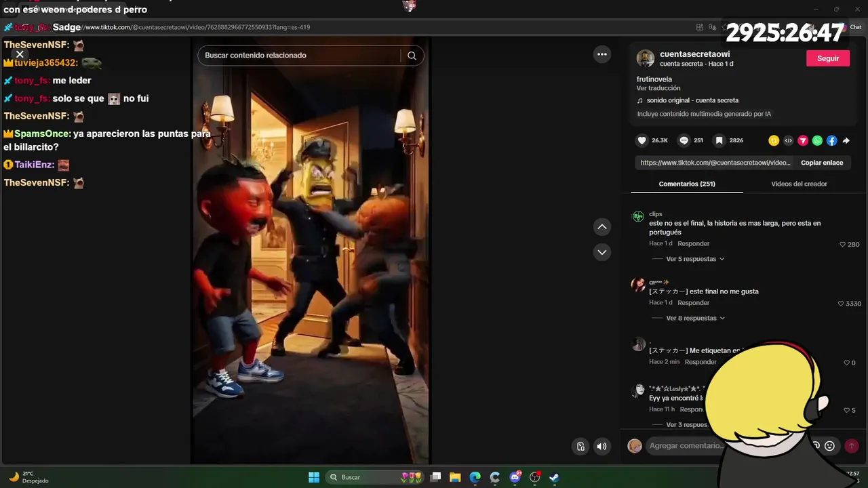
Task: Post comment with red arrow button
Action: pyautogui.click(x=852, y=446)
